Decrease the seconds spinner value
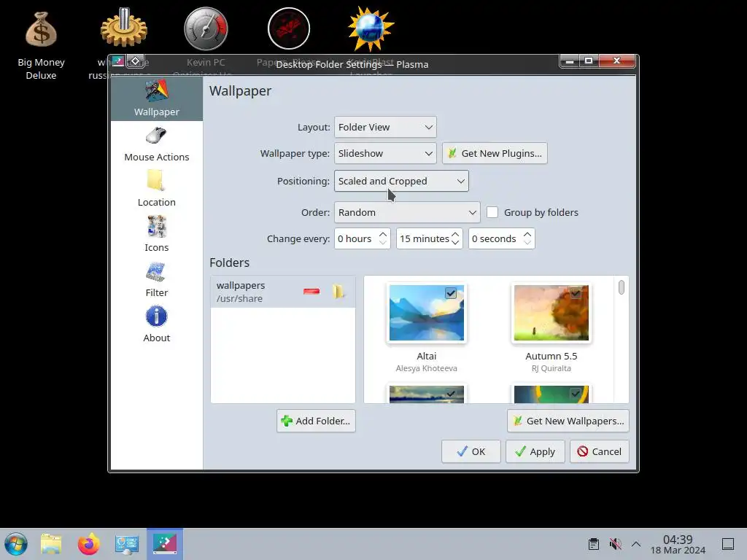This screenshot has width=747, height=560. 527,242
